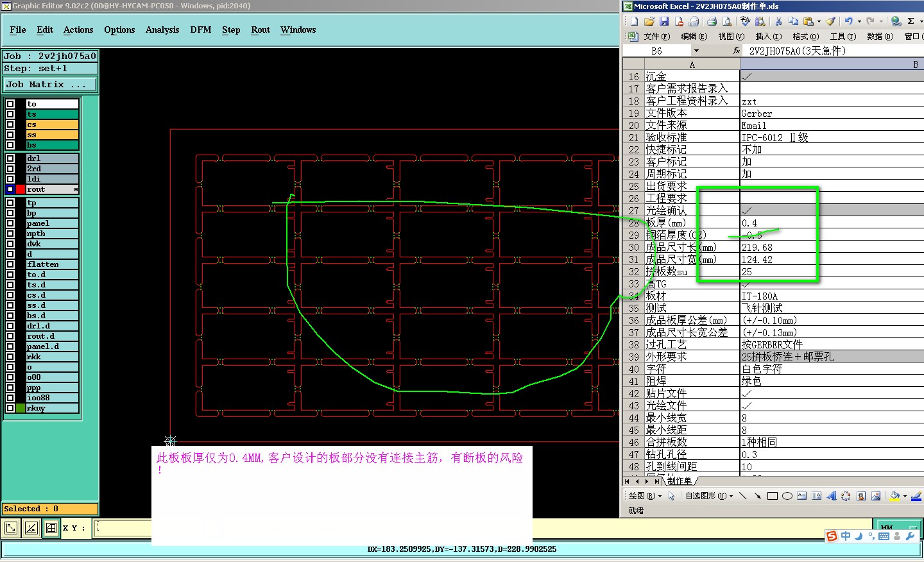Screen dimensions: 924x562
Task: Select the Arrow drawing tool in Excel
Action: [758, 496]
